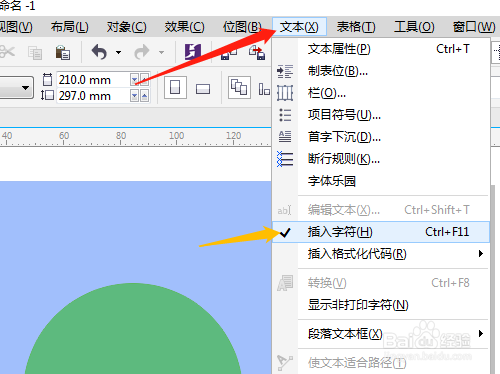Click the columns icon beside 栏
Screen dimensions: 500x374
click(285, 93)
